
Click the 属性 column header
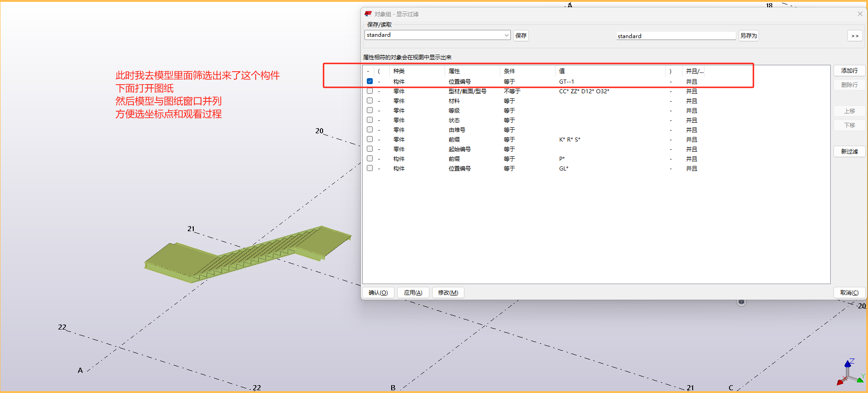(x=454, y=71)
